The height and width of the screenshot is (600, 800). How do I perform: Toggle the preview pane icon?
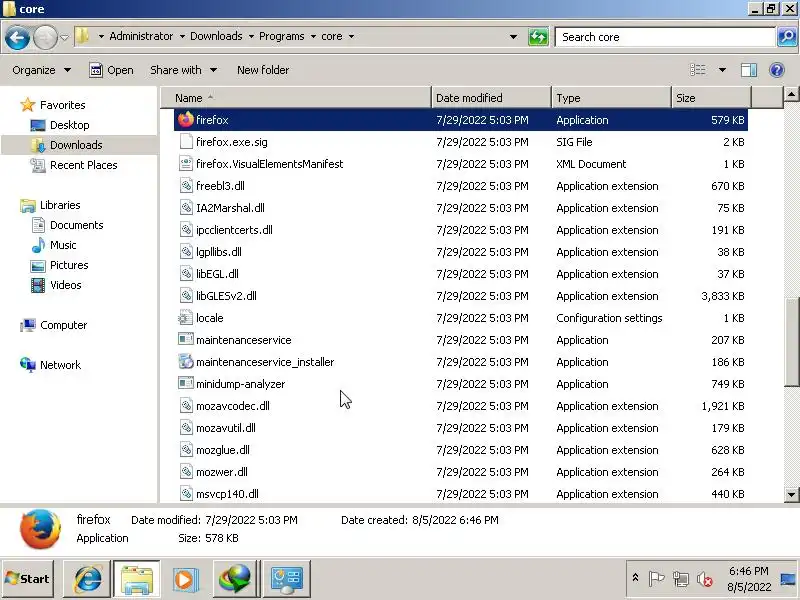[748, 69]
